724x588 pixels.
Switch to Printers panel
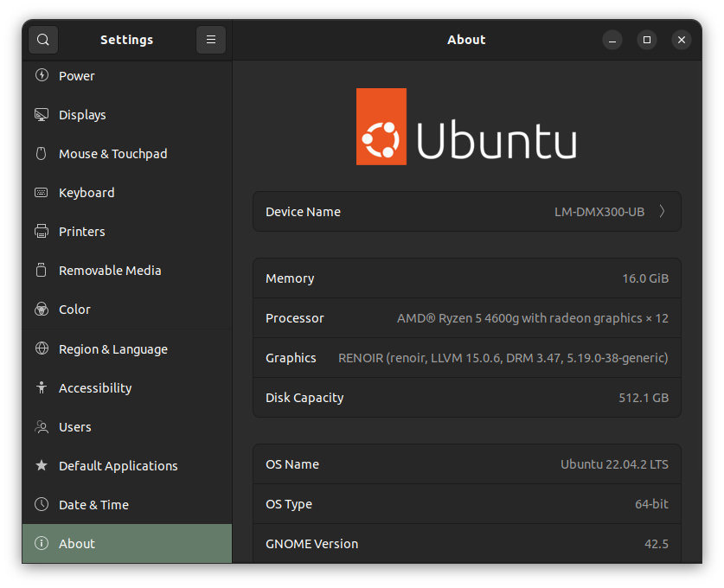127,231
